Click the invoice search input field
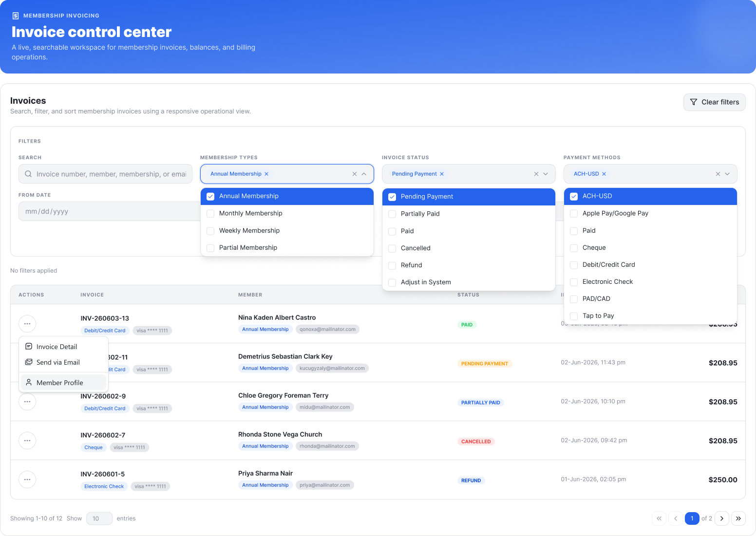 (105, 174)
